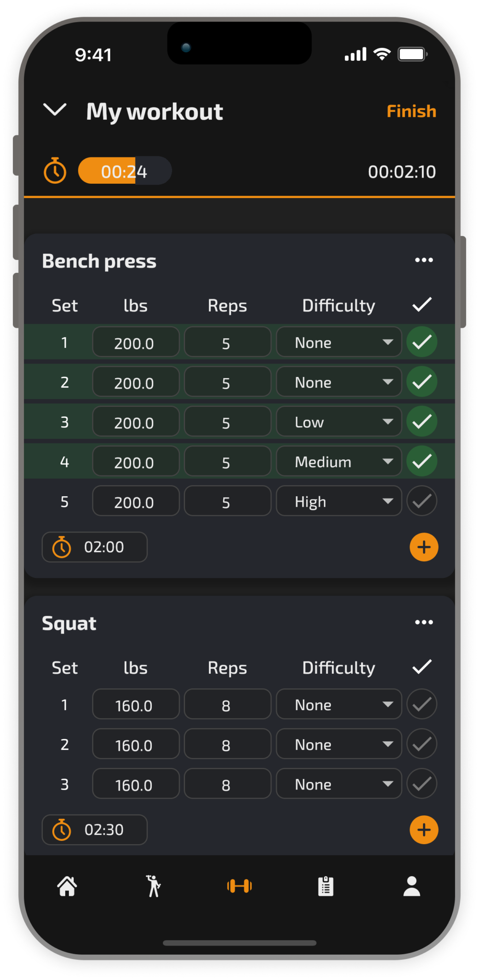Open the Home tab icon
This screenshot has height=980, width=479.
pyautogui.click(x=67, y=886)
